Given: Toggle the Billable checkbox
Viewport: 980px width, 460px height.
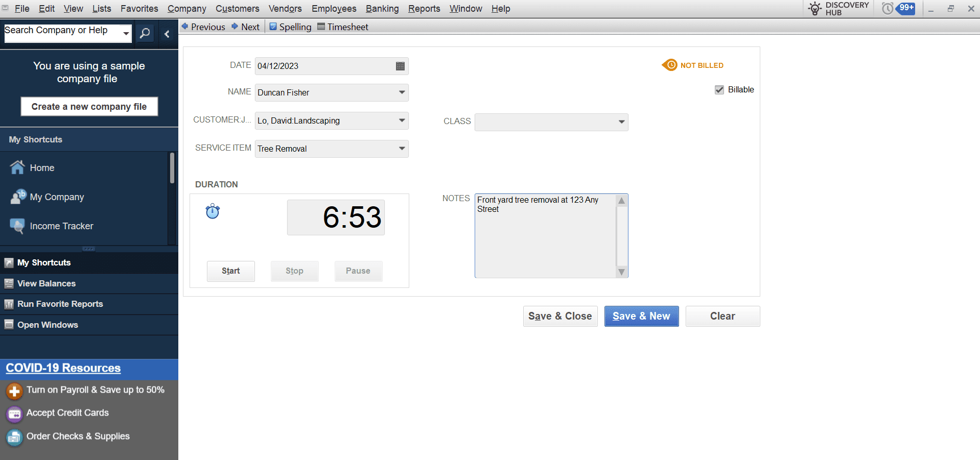Looking at the screenshot, I should 719,90.
